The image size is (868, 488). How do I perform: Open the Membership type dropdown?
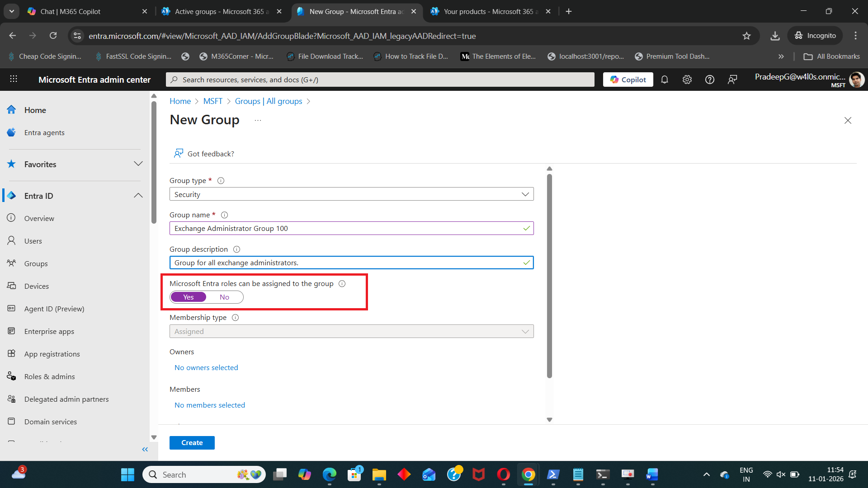(525, 331)
